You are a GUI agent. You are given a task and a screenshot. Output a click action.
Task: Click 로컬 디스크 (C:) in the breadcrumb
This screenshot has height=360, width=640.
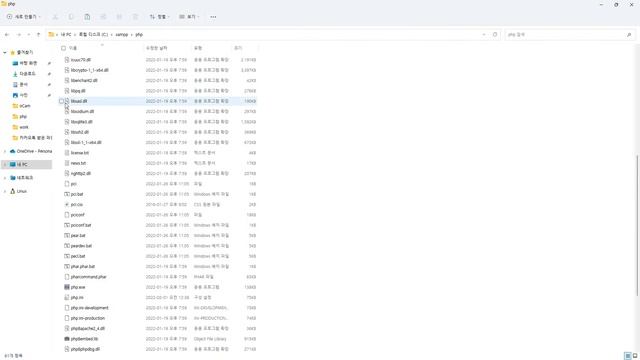(93, 35)
